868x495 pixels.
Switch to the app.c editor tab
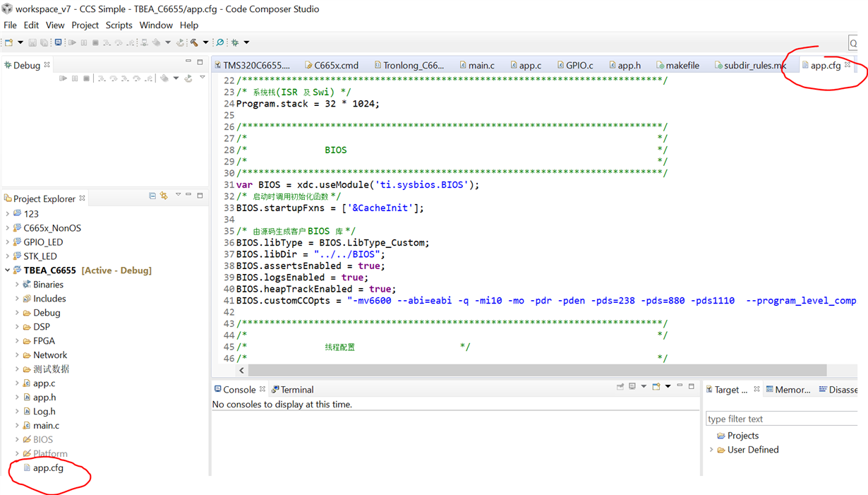(524, 65)
